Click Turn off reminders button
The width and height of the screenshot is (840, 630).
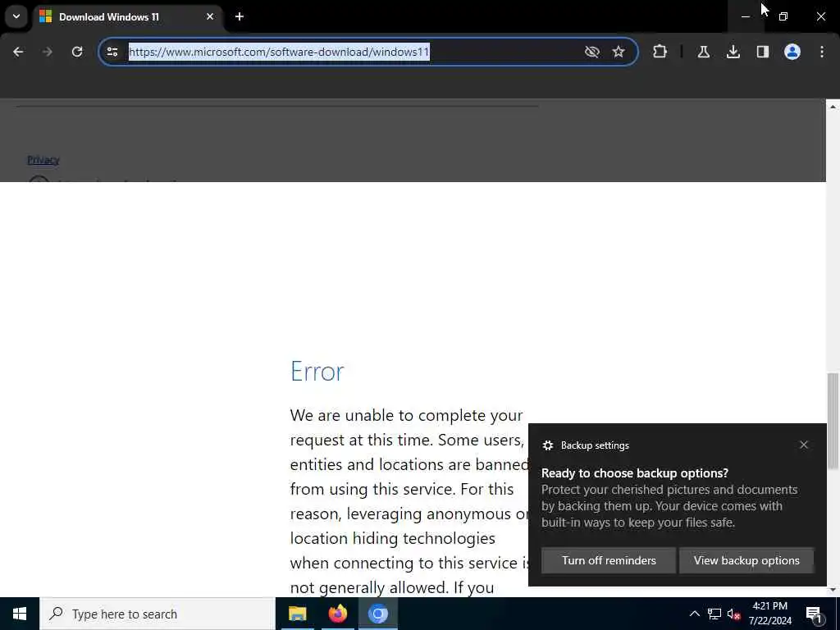coord(609,560)
